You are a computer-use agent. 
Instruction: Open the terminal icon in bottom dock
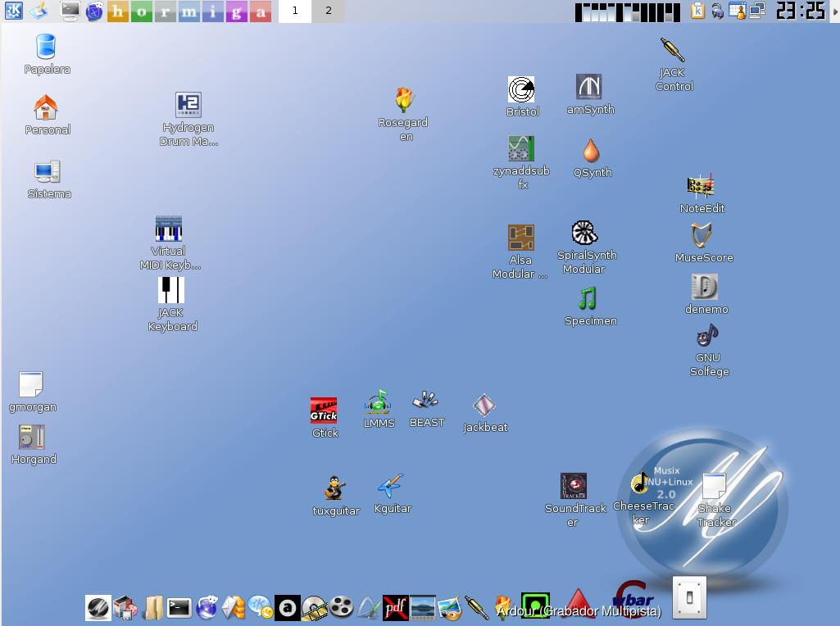tap(179, 607)
